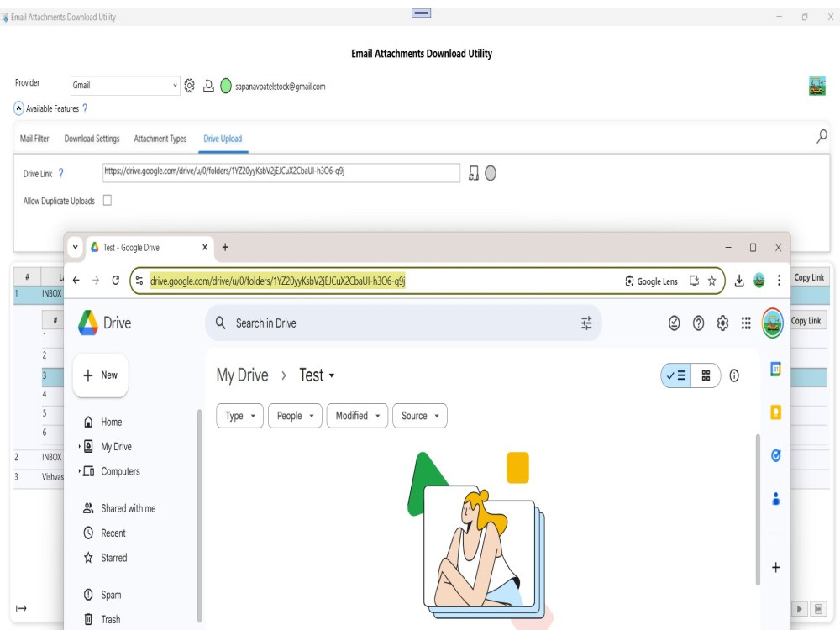840x630 pixels.
Task: Open Trash in Drive sidebar
Action: tap(102, 619)
